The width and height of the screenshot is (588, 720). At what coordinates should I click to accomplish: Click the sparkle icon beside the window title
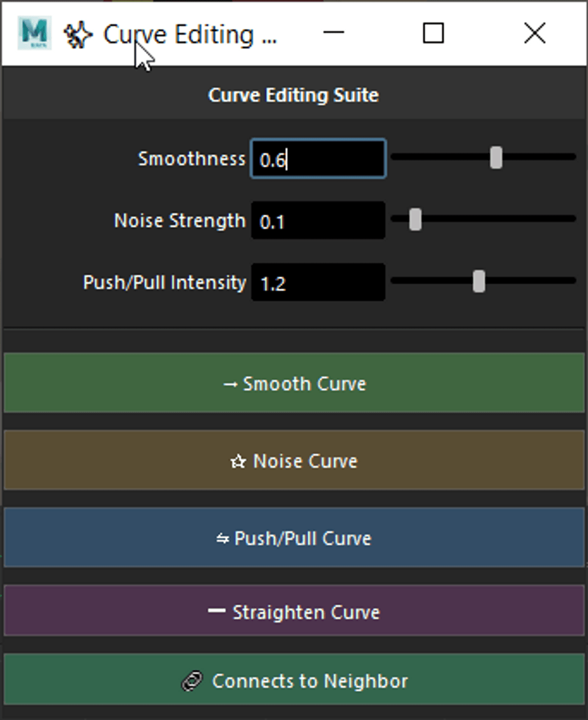click(78, 35)
